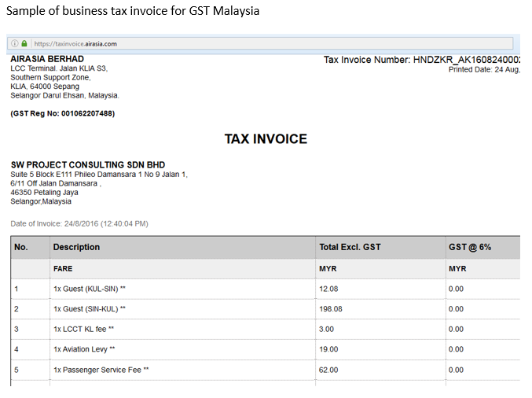Click the GST @ 6% column header
The height and width of the screenshot is (398, 532).
tap(470, 247)
